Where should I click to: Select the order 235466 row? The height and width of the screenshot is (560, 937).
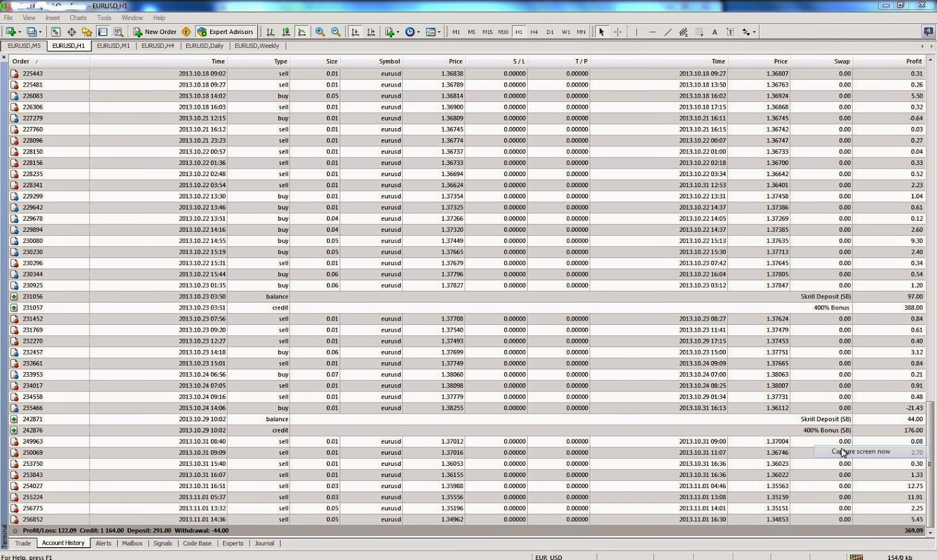click(x=467, y=408)
